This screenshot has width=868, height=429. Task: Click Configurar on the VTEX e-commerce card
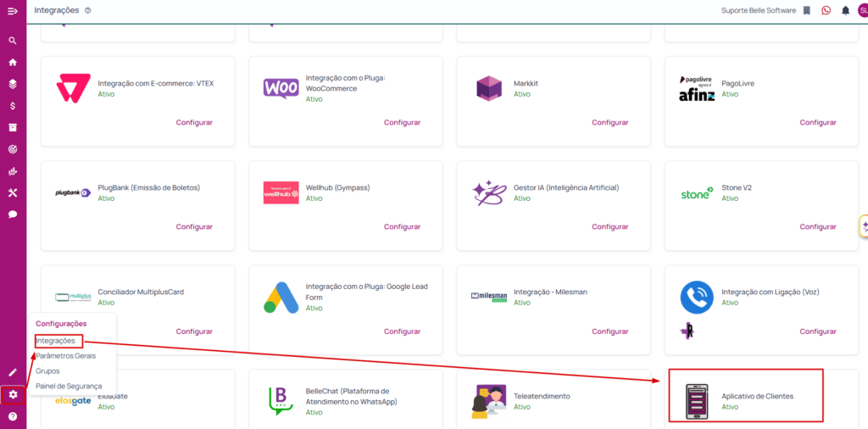click(194, 122)
